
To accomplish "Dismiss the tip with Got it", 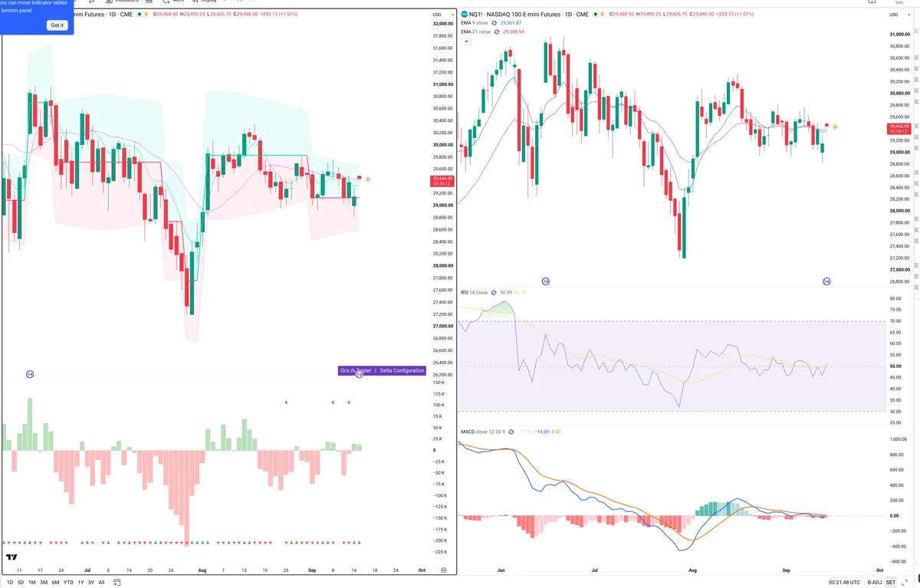I will pos(57,25).
